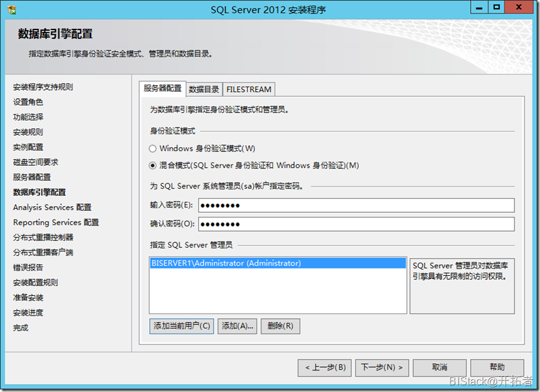Focus the 确认密码 password field
540x392 pixels.
coord(356,224)
